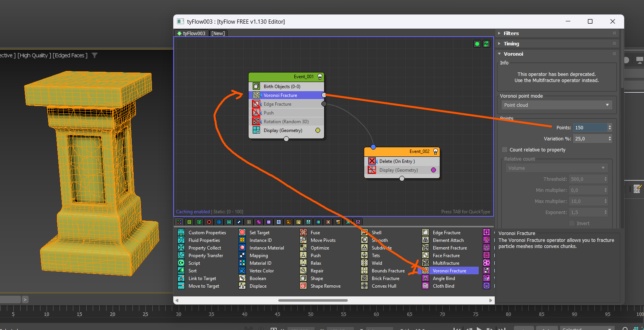Screen dimensions: 644x330
Task: Open the Voronoi point mode dropdown
Action: [x=556, y=105]
